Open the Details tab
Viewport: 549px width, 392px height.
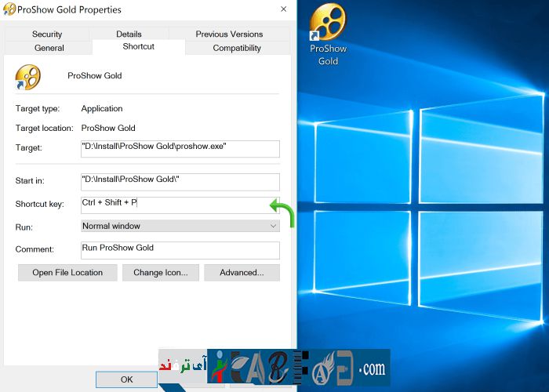click(x=129, y=34)
